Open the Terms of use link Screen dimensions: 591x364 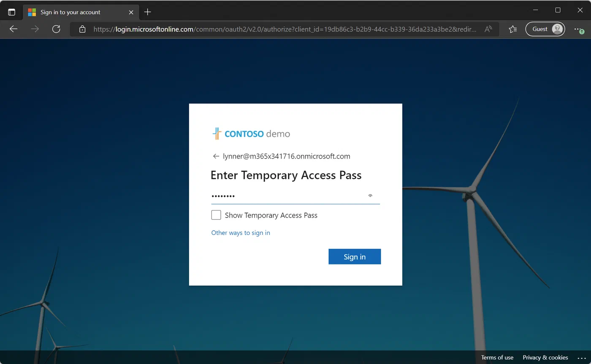point(497,358)
